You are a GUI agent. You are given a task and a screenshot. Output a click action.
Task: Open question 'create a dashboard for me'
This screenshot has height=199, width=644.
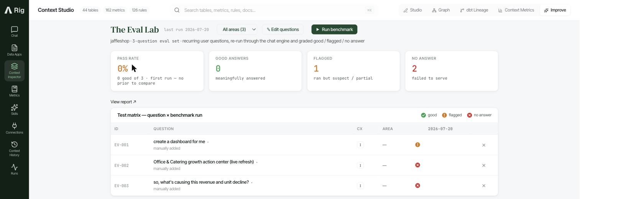179,142
